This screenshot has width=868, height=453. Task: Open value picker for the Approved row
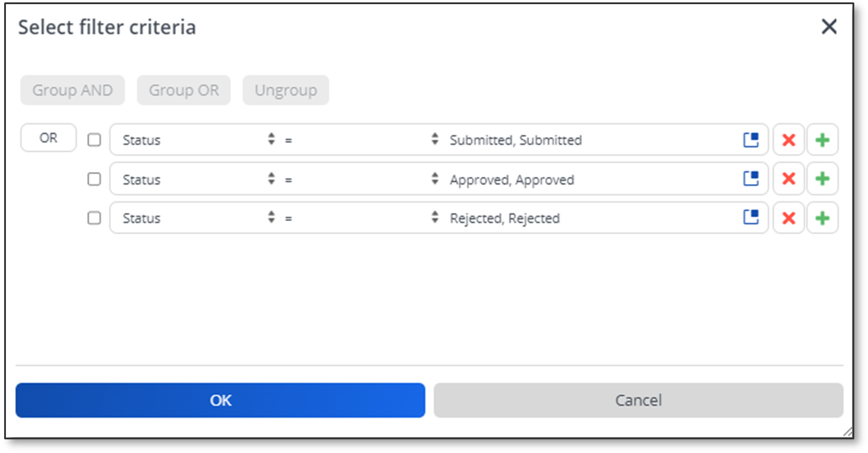point(751,179)
